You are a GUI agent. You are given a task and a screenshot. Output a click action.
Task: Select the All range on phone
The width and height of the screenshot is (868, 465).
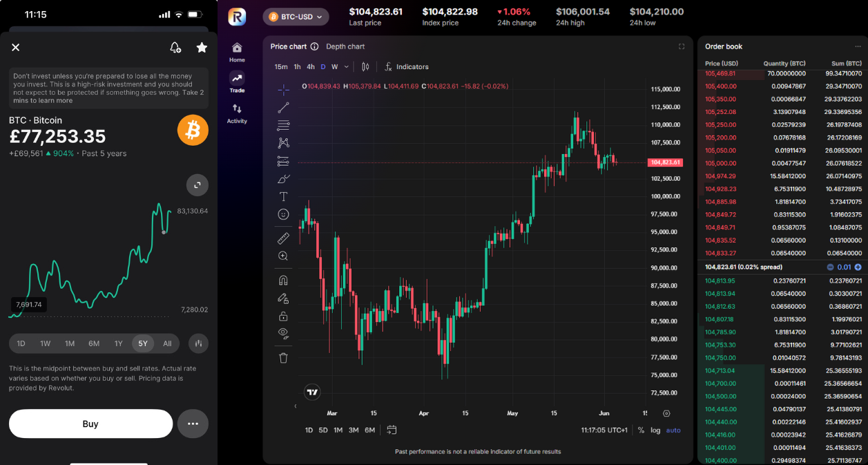pyautogui.click(x=167, y=343)
